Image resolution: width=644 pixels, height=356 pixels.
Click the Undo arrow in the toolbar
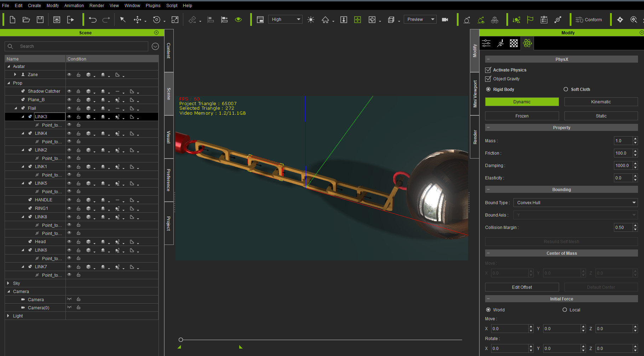(93, 20)
